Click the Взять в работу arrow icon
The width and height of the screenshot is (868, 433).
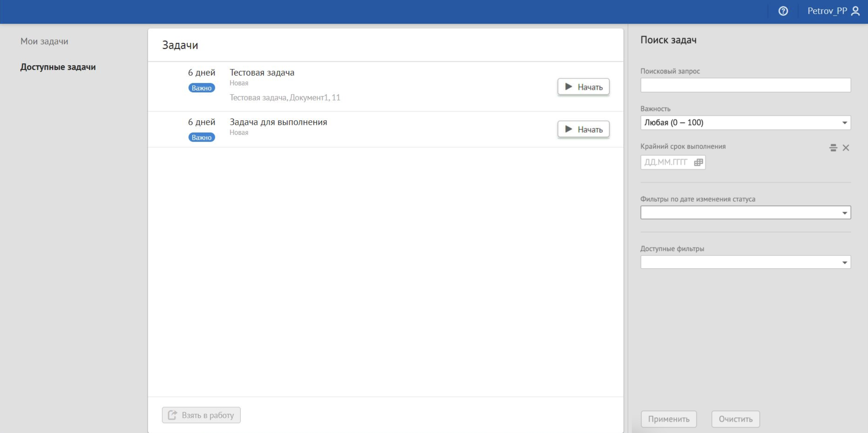coord(172,415)
